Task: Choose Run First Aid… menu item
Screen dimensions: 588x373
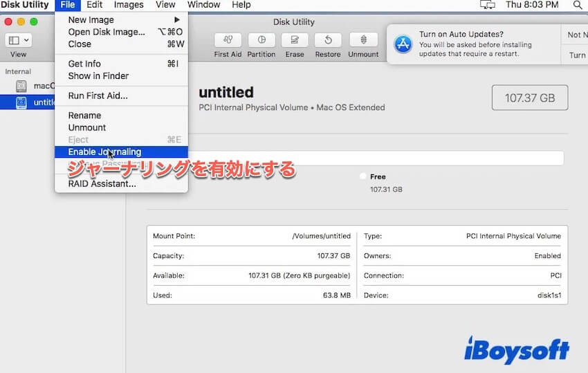Action: click(121, 95)
